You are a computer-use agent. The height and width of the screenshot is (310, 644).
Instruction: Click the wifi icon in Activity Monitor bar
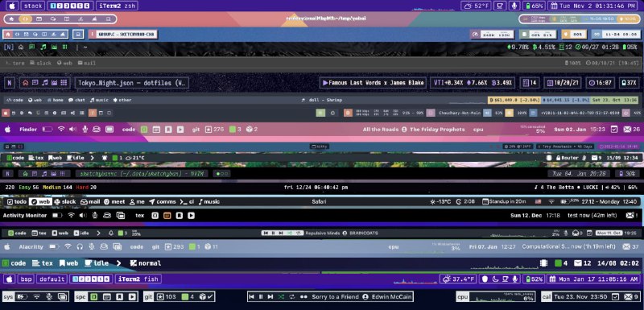pos(72,215)
